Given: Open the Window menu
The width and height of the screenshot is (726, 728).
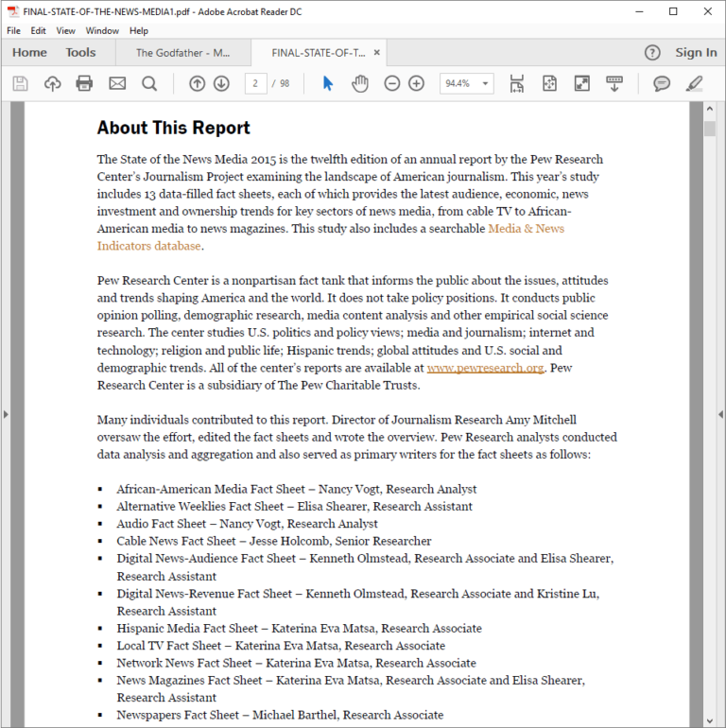Looking at the screenshot, I should (102, 30).
